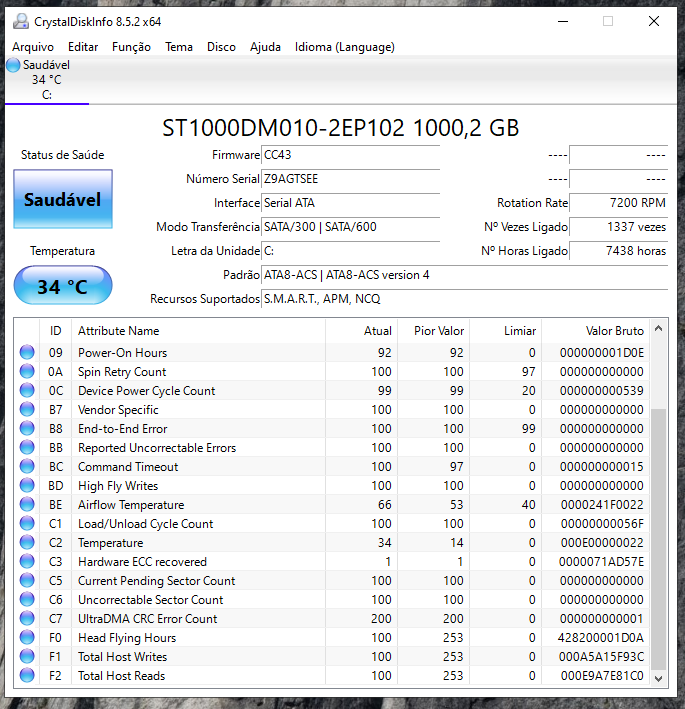685x709 pixels.
Task: Open the Editar menu
Action: point(83,47)
